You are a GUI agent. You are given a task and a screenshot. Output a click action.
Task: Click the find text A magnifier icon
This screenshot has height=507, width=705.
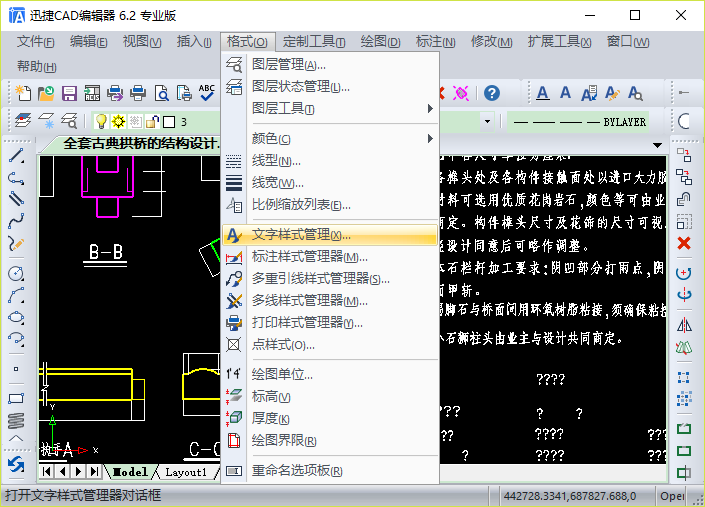point(635,93)
